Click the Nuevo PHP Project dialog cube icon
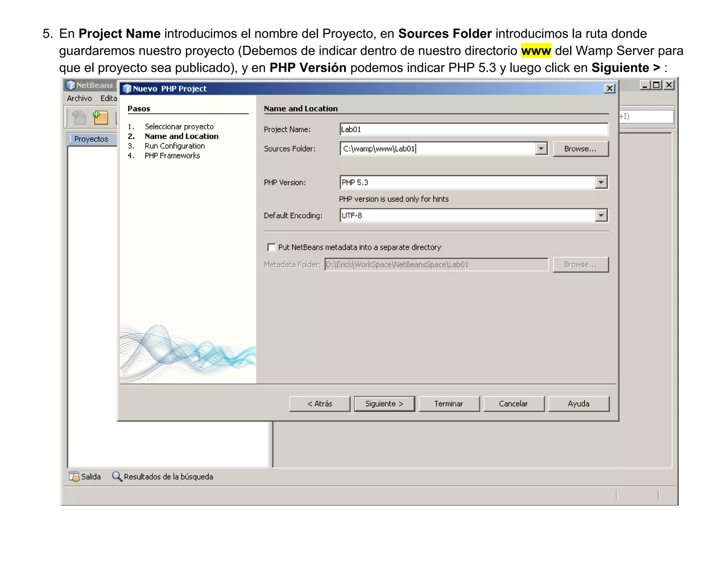 (x=127, y=88)
